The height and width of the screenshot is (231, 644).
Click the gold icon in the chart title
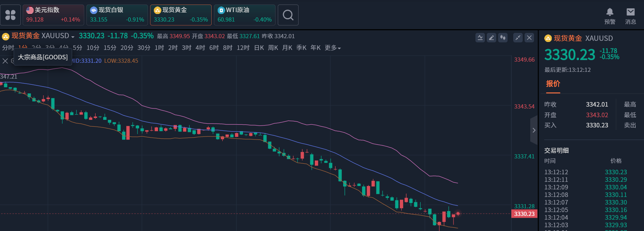pyautogui.click(x=6, y=36)
